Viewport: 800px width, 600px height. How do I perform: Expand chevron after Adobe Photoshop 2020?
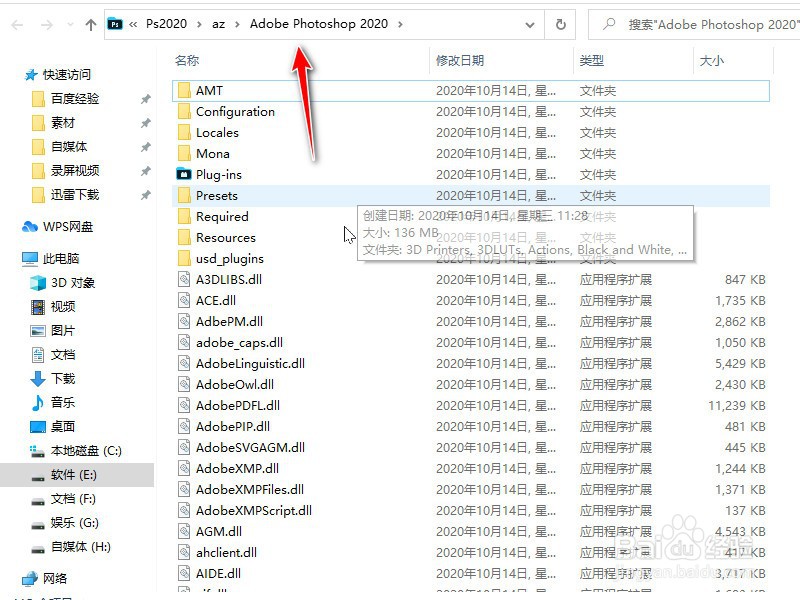(x=401, y=24)
